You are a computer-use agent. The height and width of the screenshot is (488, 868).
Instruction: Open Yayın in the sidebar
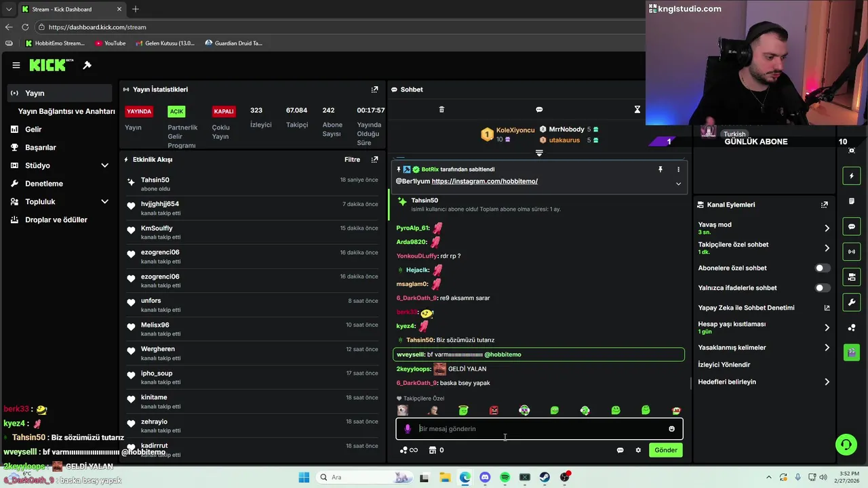pyautogui.click(x=60, y=94)
